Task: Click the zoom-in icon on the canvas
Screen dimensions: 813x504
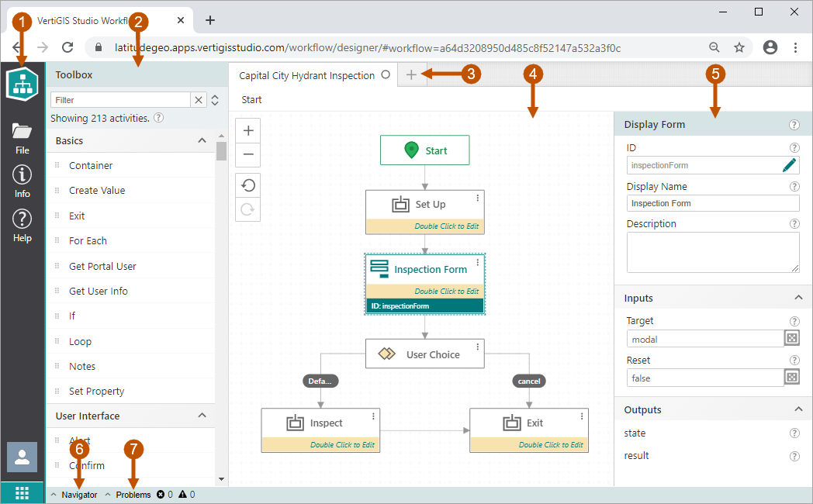Action: coord(247,130)
